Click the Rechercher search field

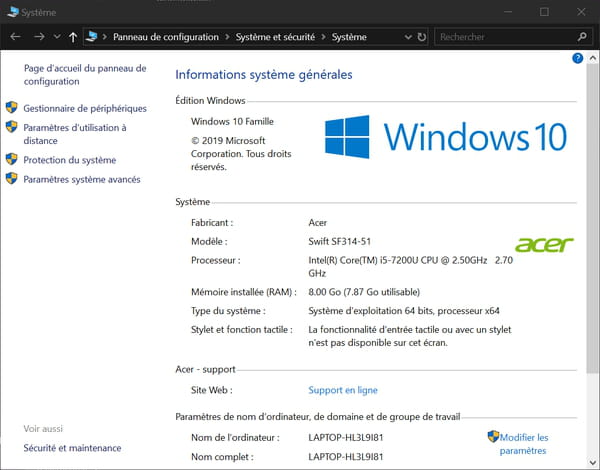tap(504, 37)
